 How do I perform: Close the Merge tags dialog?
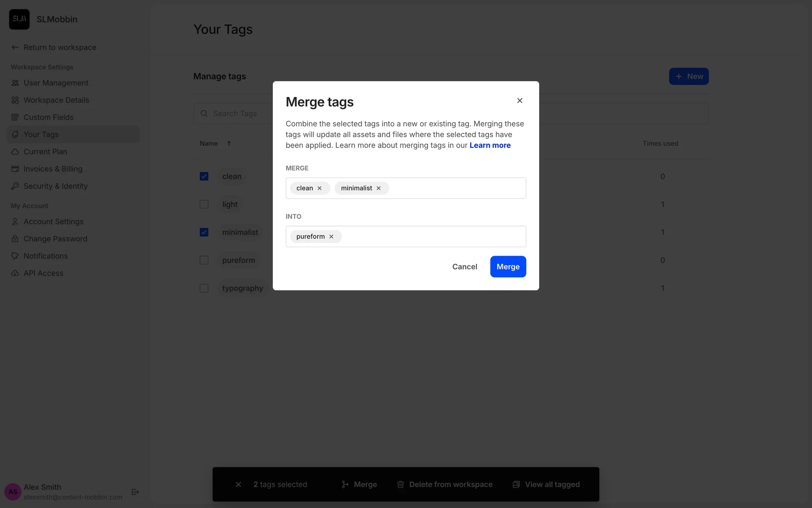(x=520, y=101)
